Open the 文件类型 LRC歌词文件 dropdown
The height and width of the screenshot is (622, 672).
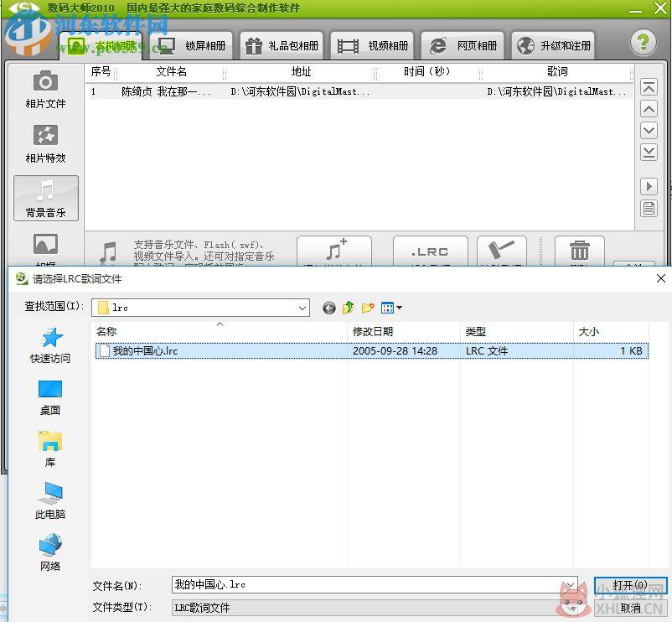375,608
